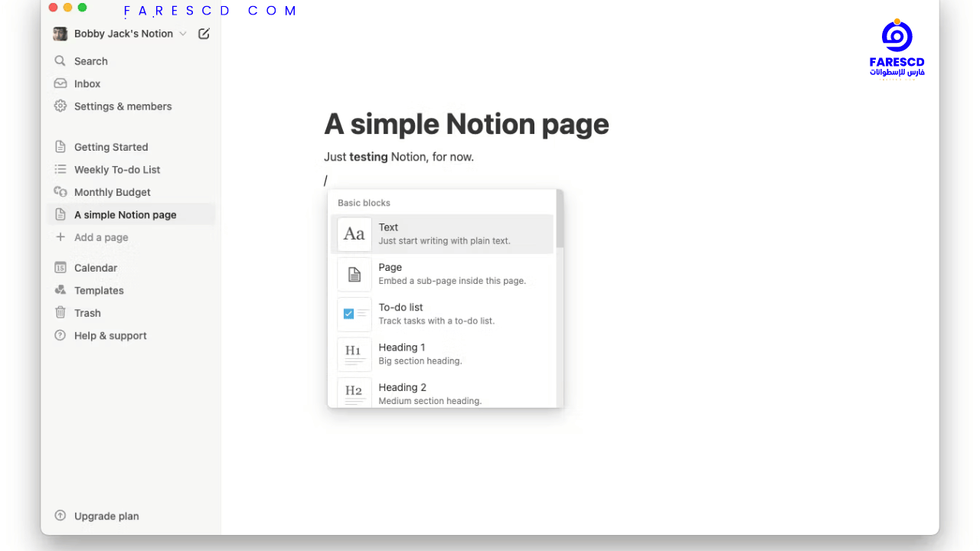Click the text line Just testing Notion
Image resolution: width=980 pixels, height=551 pixels.
[x=399, y=157]
